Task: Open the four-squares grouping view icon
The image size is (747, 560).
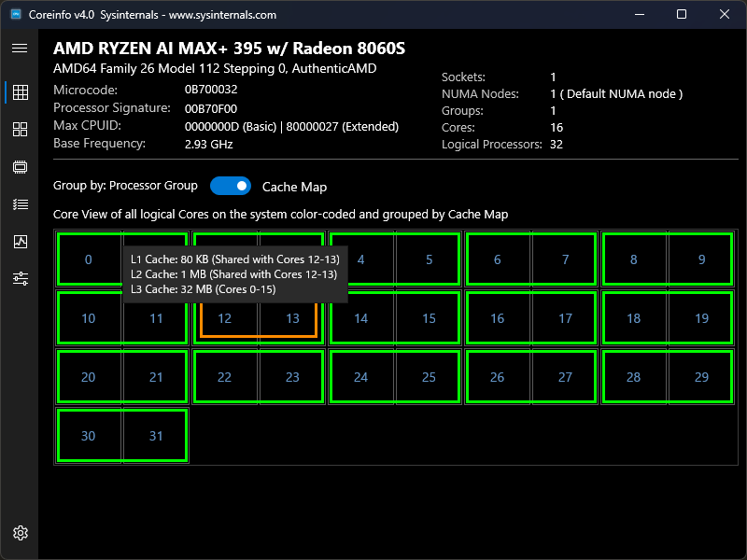Action: pyautogui.click(x=20, y=129)
